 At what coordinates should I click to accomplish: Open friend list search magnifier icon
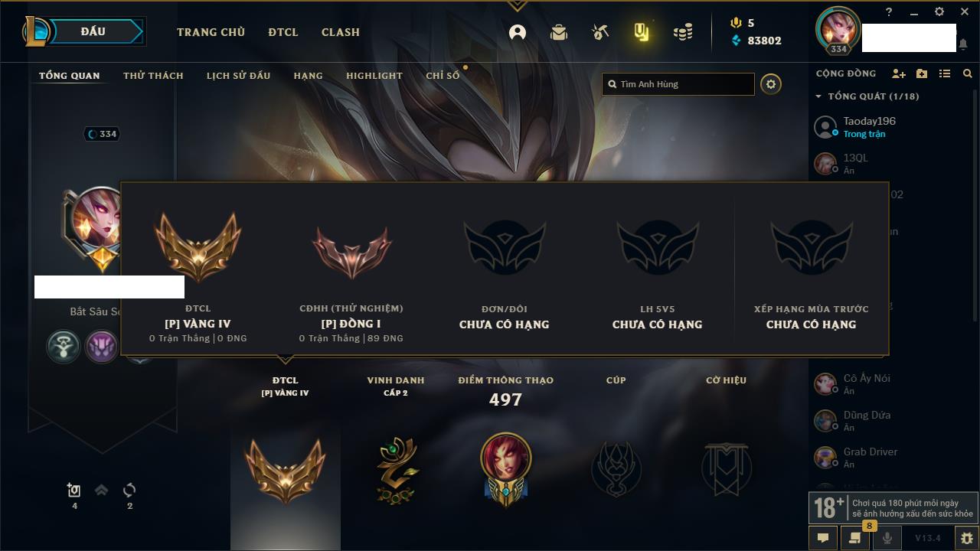[968, 73]
